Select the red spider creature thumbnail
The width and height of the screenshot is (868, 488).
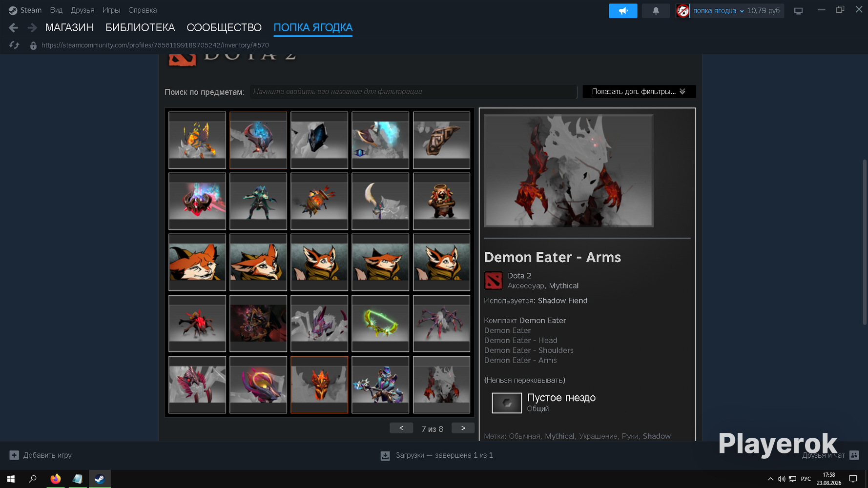tap(197, 324)
